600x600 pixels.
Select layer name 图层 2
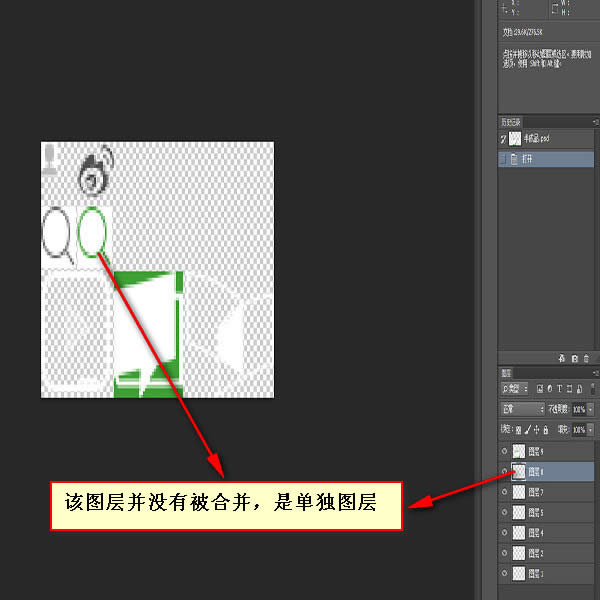pos(536,553)
